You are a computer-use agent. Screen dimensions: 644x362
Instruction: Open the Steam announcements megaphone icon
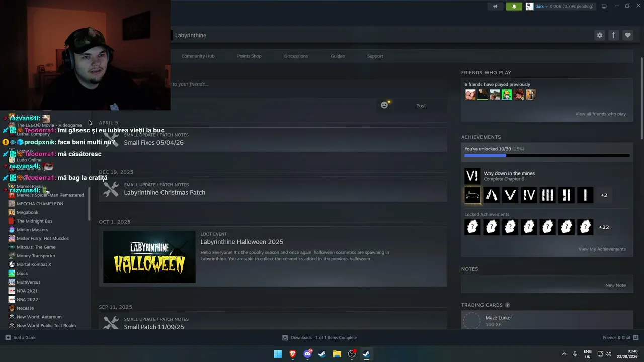pos(496,7)
